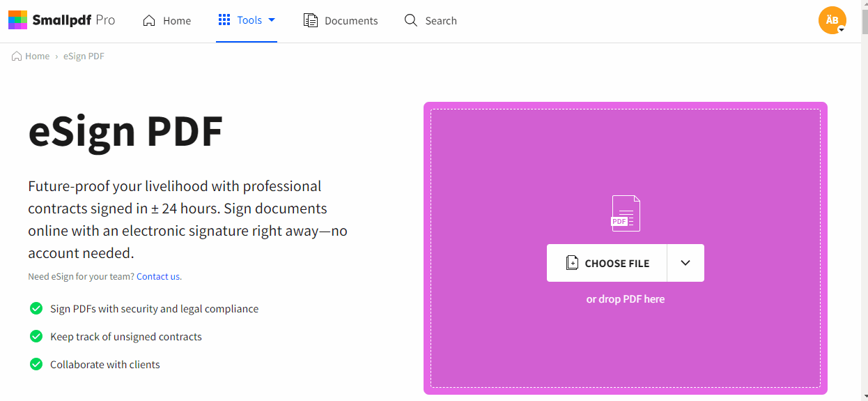Click the eSign PDF breadcrumb
868x401 pixels.
[x=84, y=56]
